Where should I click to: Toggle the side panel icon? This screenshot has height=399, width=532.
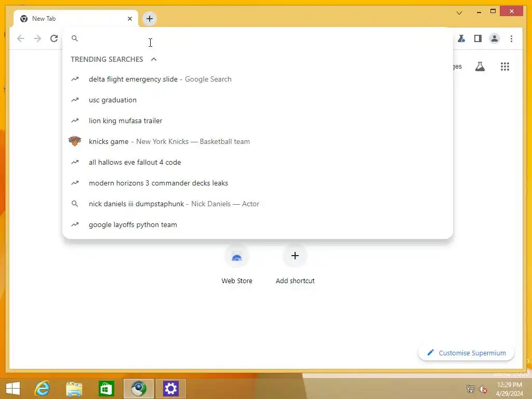(478, 38)
